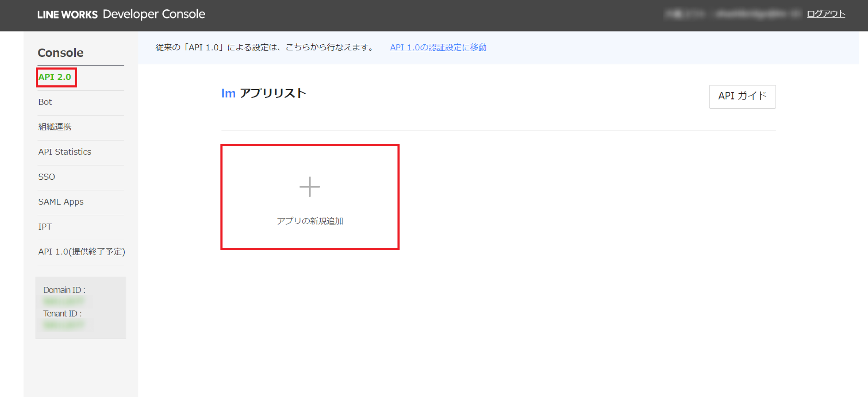
Task: Click the アプリの新規追加 label
Action: [x=310, y=221]
